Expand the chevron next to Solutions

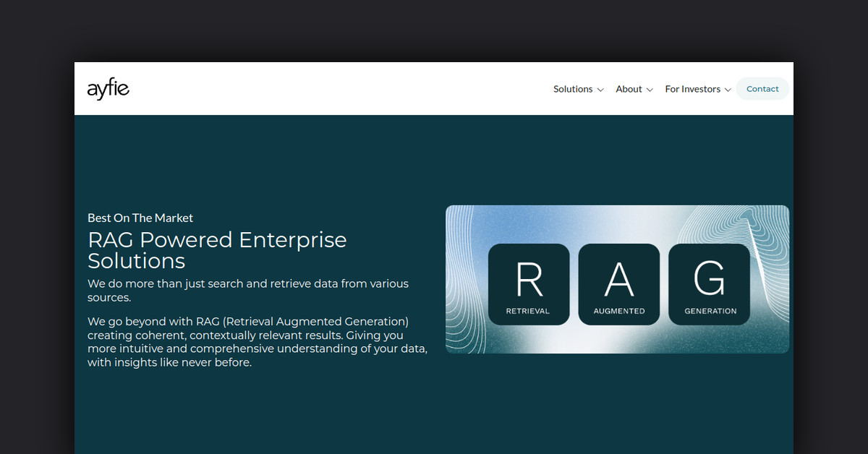click(600, 90)
